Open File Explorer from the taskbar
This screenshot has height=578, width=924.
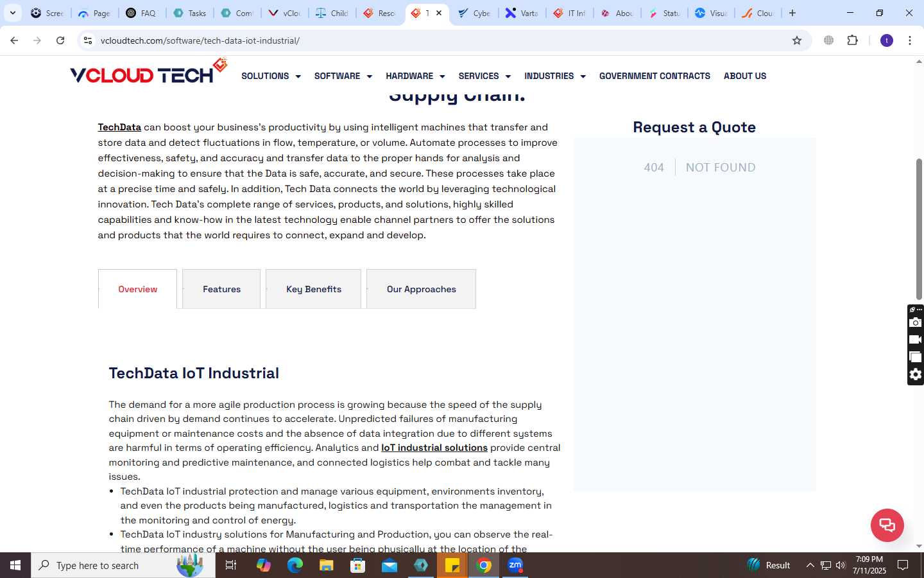click(327, 565)
